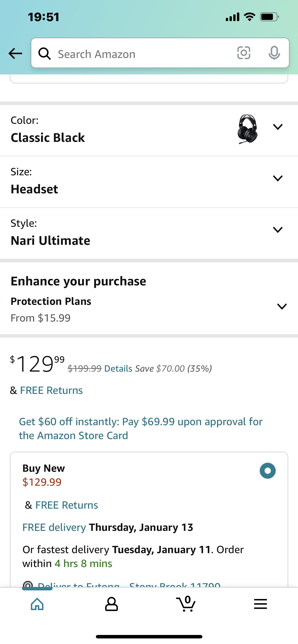Tap the back arrow icon
Viewport: 298px width, 644px height.
tap(15, 54)
